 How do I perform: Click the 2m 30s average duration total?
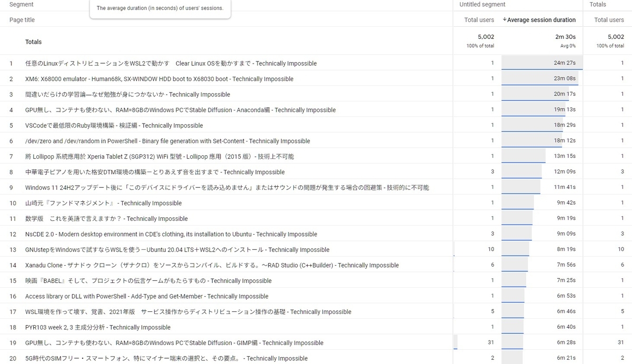pyautogui.click(x=566, y=37)
